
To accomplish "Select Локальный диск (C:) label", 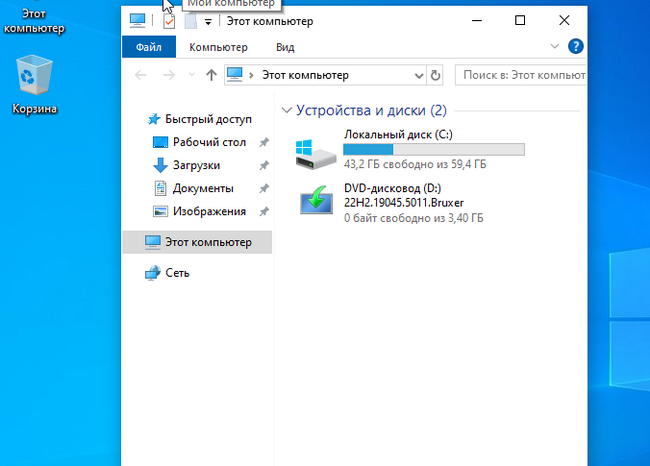I will point(398,134).
